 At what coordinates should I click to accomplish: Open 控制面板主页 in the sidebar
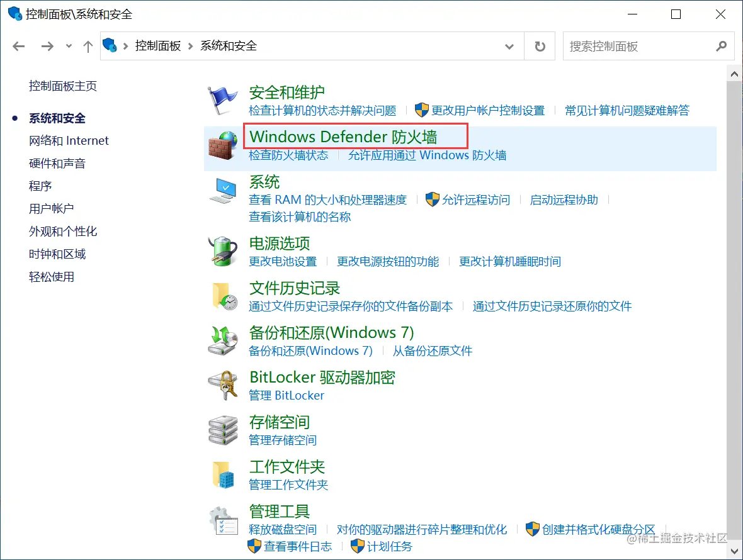click(62, 86)
